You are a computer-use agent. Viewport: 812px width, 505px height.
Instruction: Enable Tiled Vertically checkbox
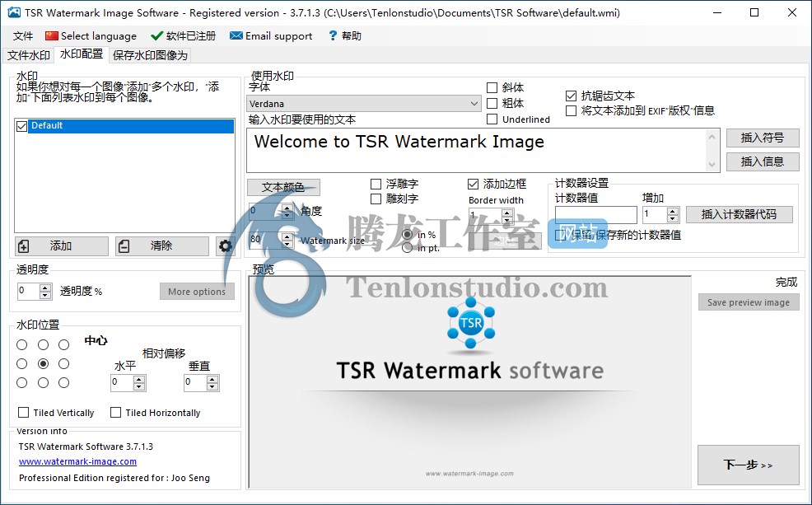[23, 412]
